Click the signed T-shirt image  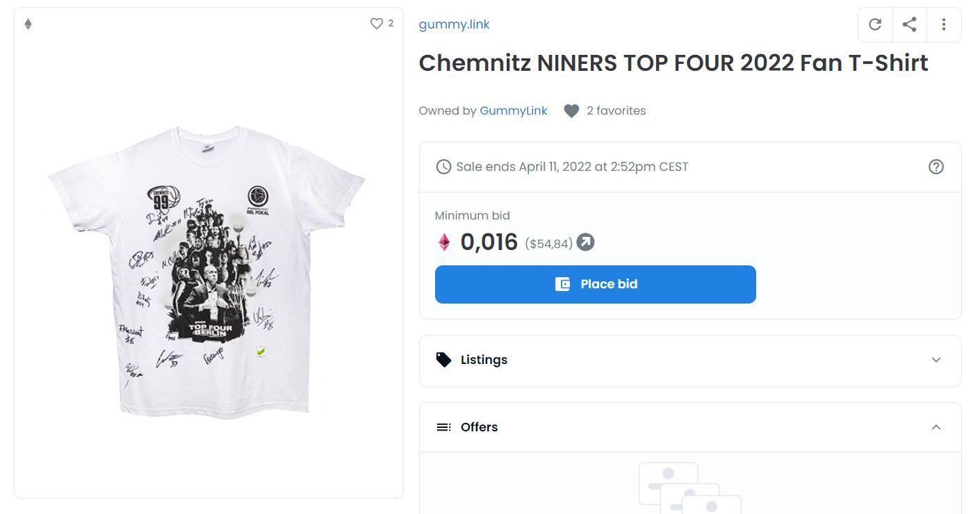pos(207,271)
